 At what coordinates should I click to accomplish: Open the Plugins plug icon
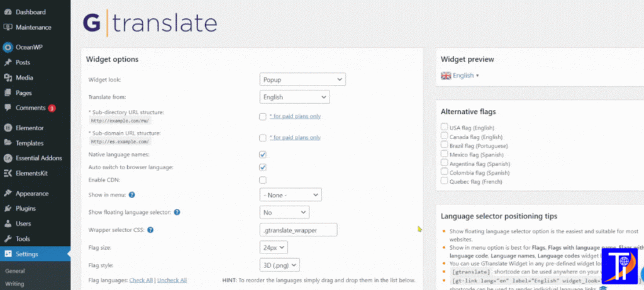[x=8, y=208]
